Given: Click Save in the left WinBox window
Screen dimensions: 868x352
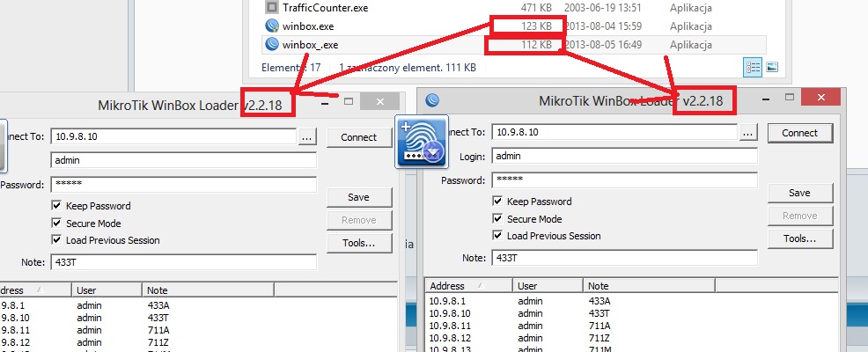Looking at the screenshot, I should [358, 197].
